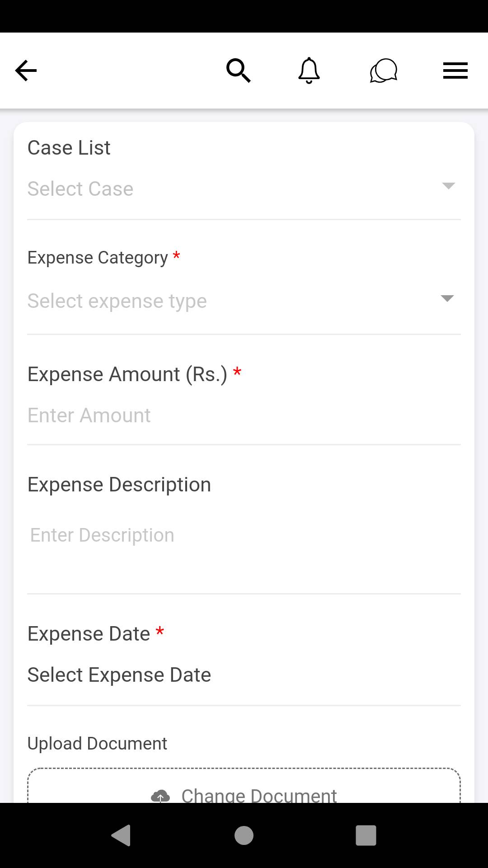
Task: Expand the Select Case dropdown
Action: coord(226,189)
